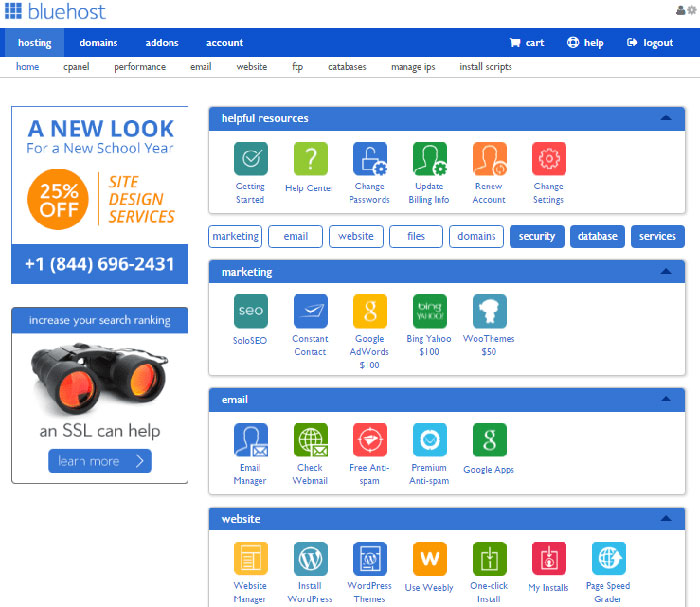Open the cpanel submenu item
This screenshot has width=700, height=607.
(x=76, y=67)
